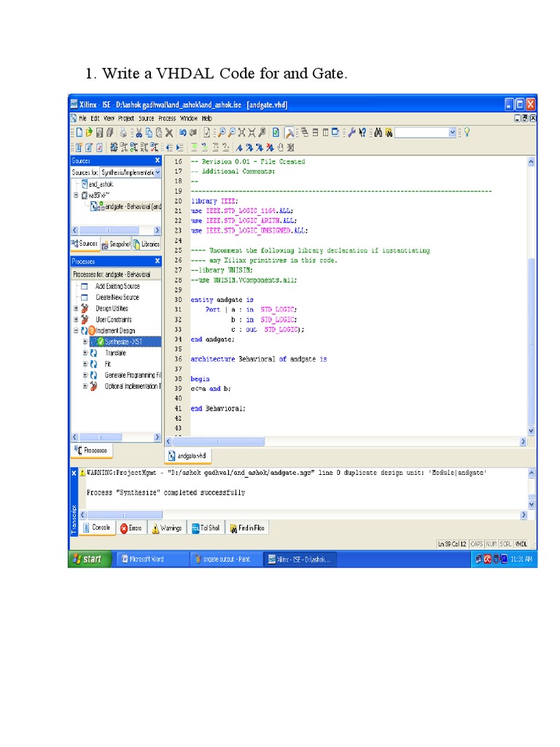Switch to the Tcl Shell tab
Image resolution: width=560 pixels, height=747 pixels.
point(206,528)
